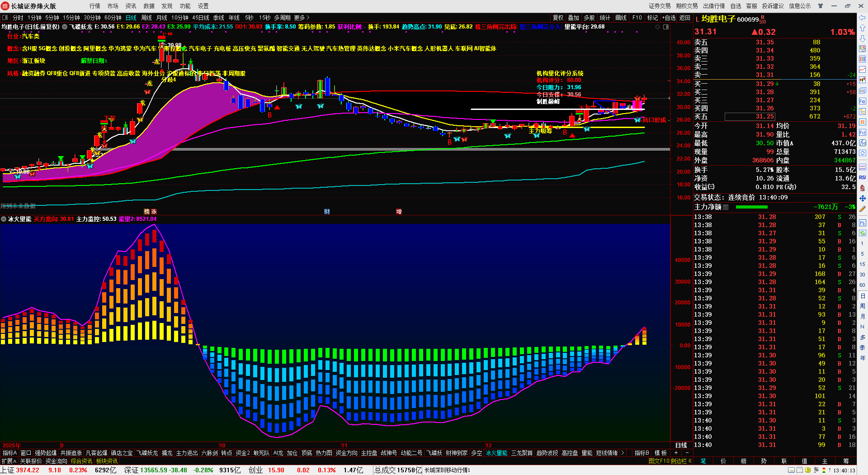Click the zoom in plus button below chart
Viewport: 868px width, 475px height.
click(676, 453)
